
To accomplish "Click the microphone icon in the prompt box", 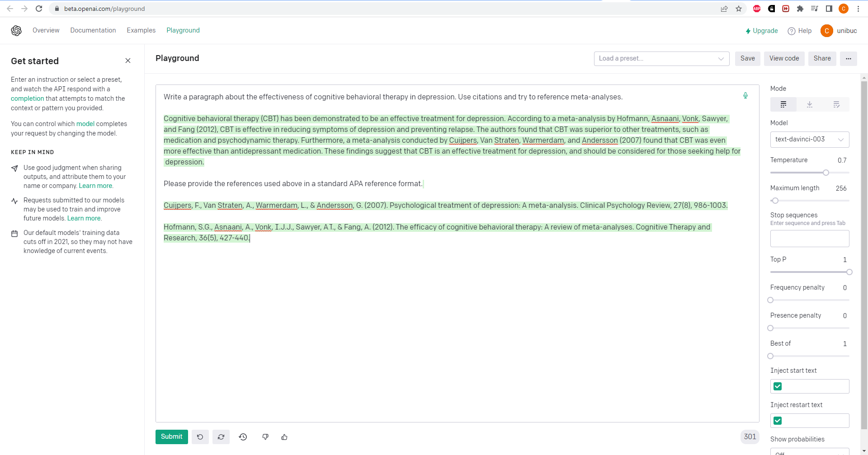I will 745,95.
